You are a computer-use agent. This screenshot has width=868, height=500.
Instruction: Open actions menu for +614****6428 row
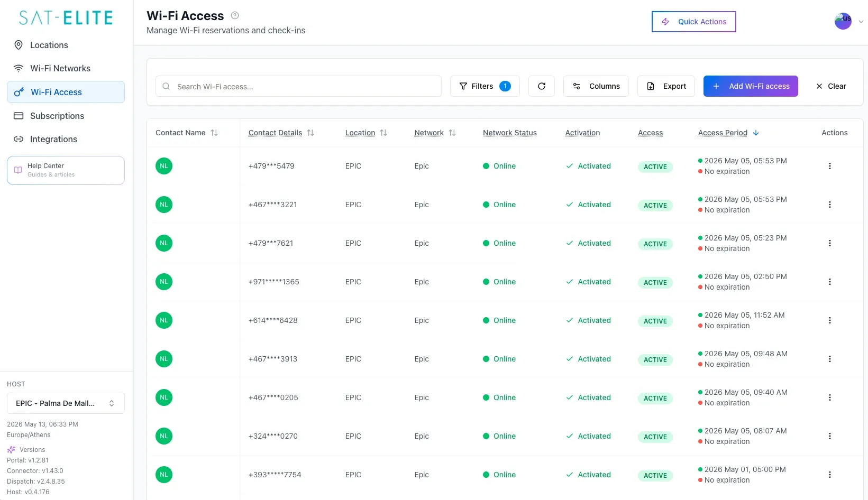829,320
